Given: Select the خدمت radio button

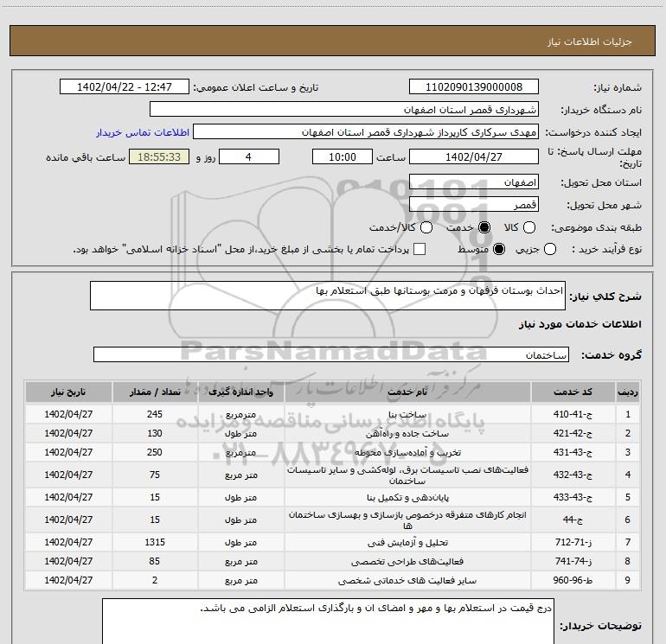Looking at the screenshot, I should pyautogui.click(x=484, y=227).
